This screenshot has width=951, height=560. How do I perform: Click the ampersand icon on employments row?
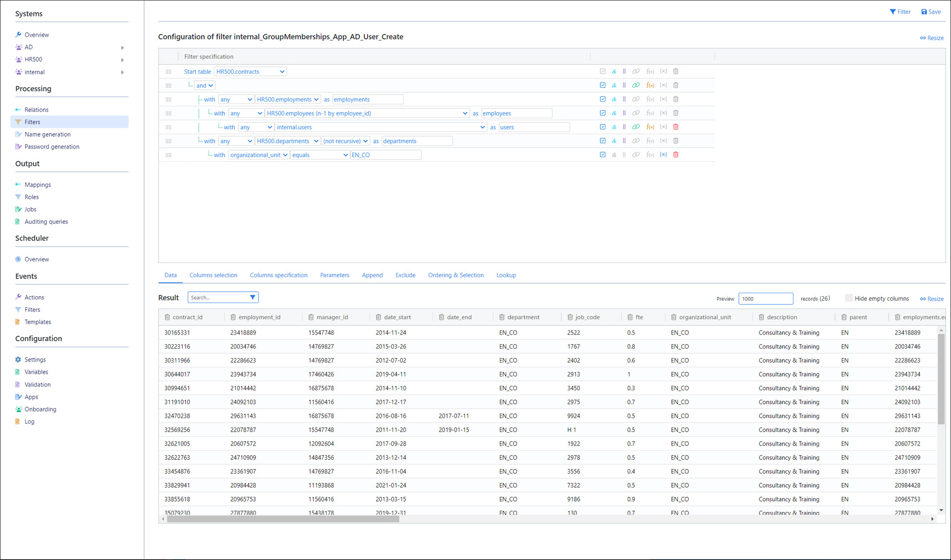(x=614, y=100)
